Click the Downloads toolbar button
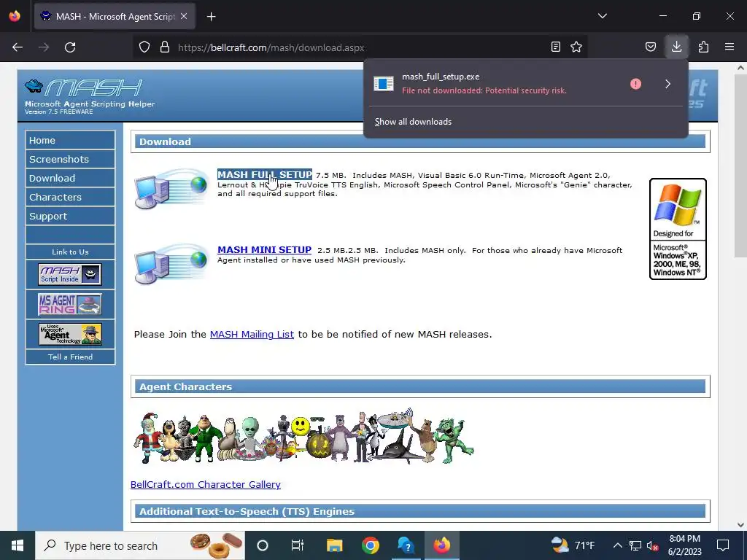747x560 pixels. 676,47
